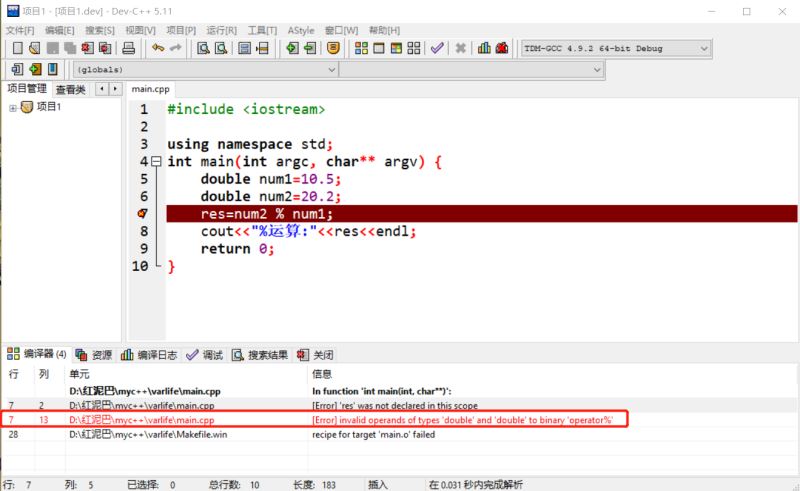The height and width of the screenshot is (491, 800).
Task: Click the 单元 column header
Action: (187, 374)
